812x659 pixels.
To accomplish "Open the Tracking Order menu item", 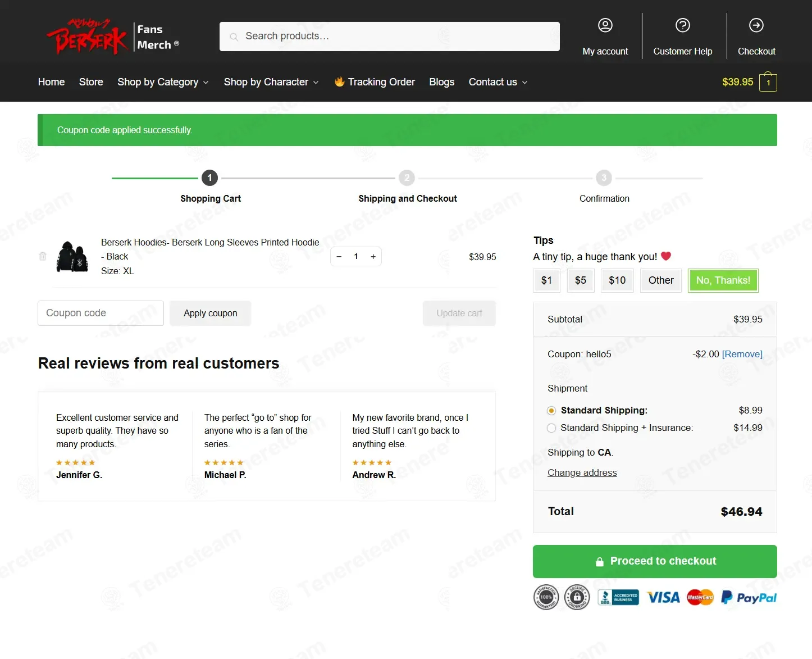I will pyautogui.click(x=375, y=82).
